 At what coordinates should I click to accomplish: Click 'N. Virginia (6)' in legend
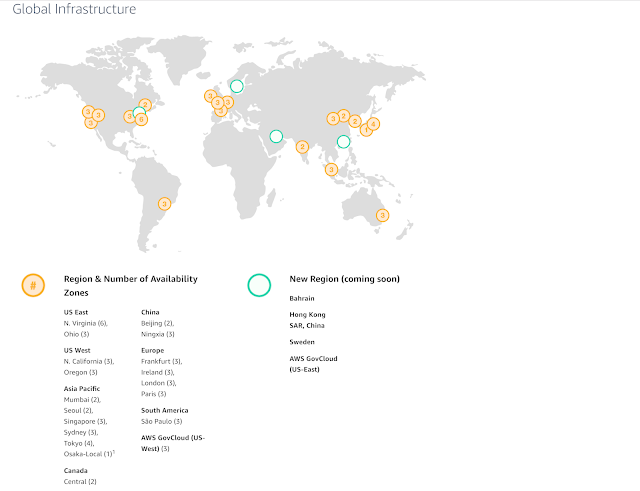(x=85, y=323)
